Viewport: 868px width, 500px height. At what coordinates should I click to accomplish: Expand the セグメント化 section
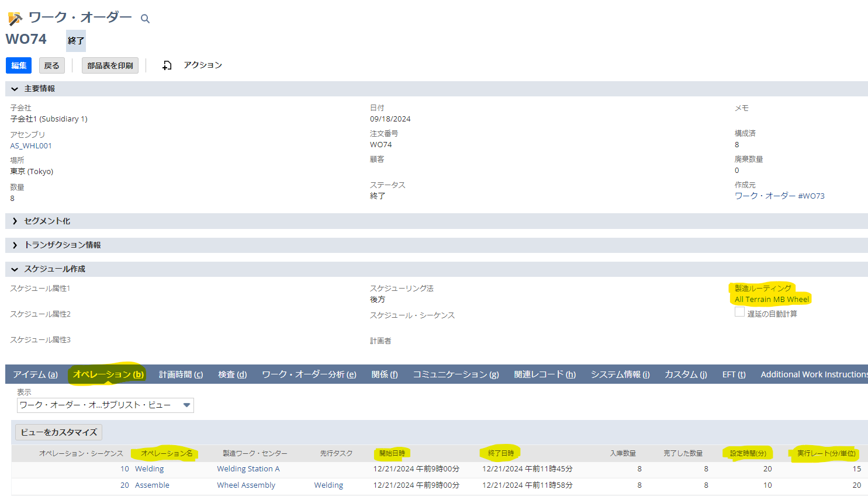point(15,221)
